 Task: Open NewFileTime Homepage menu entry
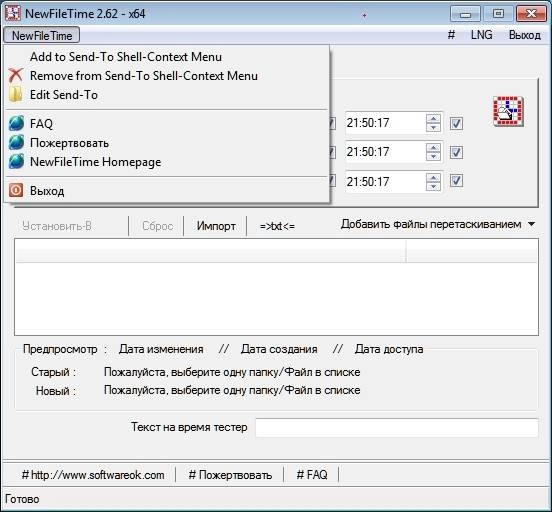(167, 162)
